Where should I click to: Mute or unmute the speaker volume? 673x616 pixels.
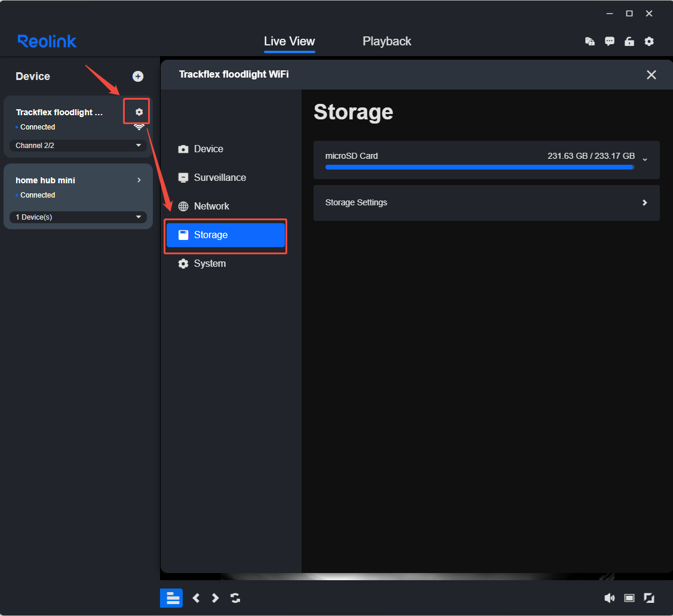[x=610, y=598]
